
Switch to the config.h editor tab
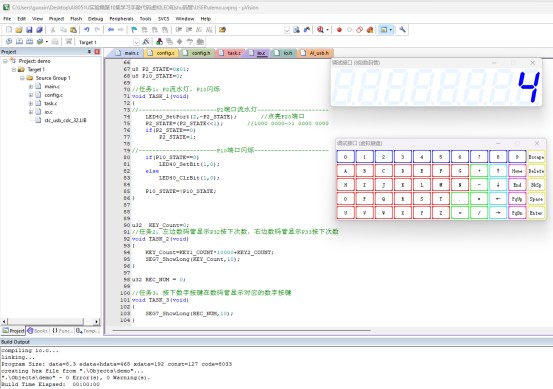pos(197,53)
